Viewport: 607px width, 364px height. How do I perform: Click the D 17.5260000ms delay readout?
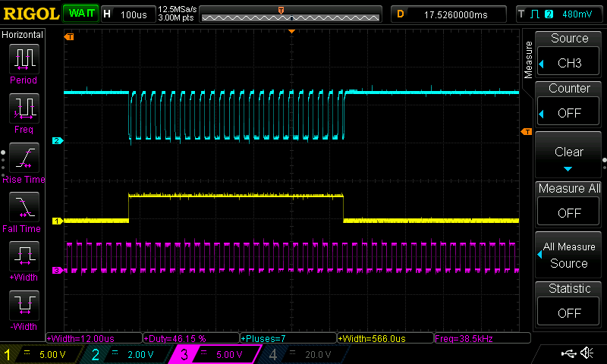448,14
